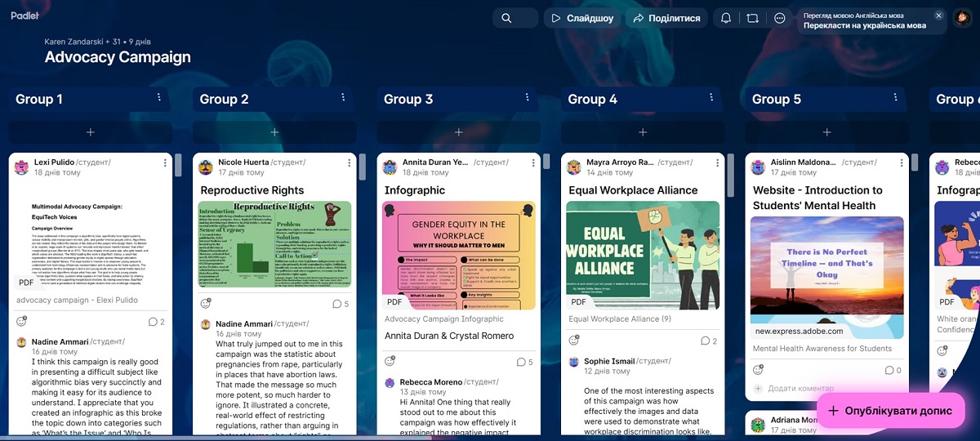View the 2 comments on Lexi Pulido post
Viewport: 980px width, 441px height.
pyautogui.click(x=157, y=322)
